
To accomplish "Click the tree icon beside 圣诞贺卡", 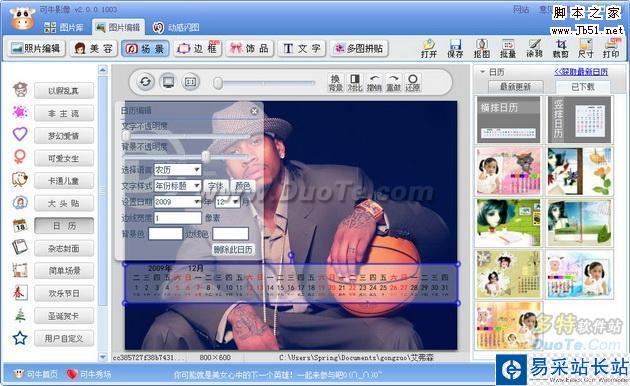I will tap(20, 315).
